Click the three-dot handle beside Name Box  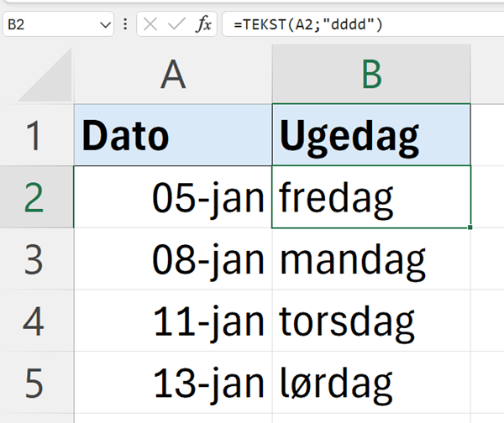126,25
